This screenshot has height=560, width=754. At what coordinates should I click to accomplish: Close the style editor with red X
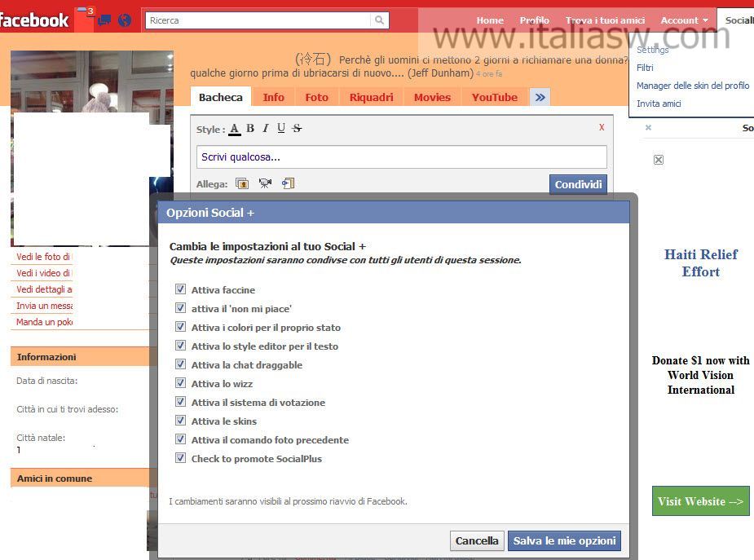[x=602, y=127]
